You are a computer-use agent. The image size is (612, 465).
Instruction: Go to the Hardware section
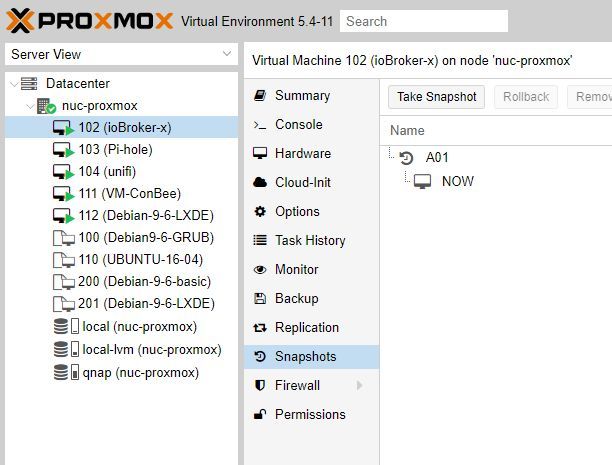tap(302, 154)
